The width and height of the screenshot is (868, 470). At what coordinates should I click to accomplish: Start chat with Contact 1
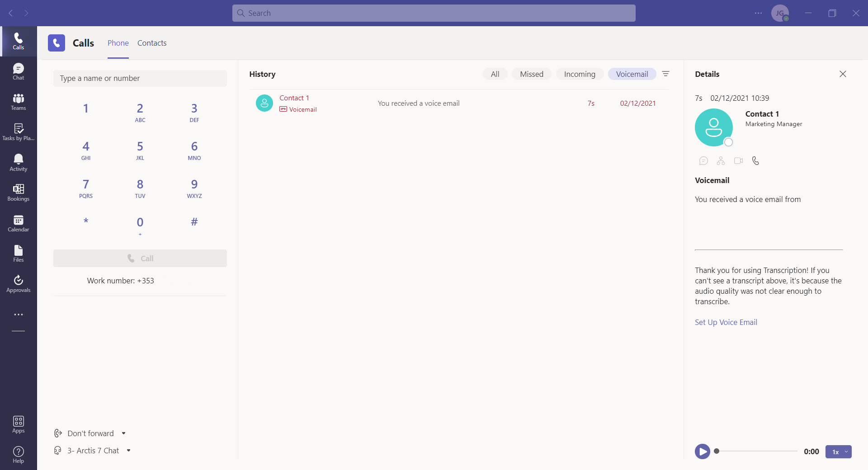click(x=703, y=161)
